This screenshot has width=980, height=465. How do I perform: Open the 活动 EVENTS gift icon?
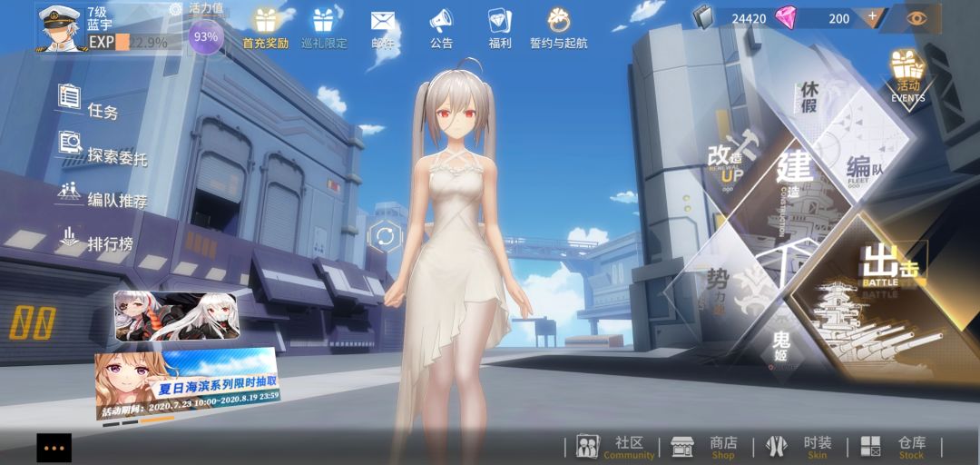907,77
